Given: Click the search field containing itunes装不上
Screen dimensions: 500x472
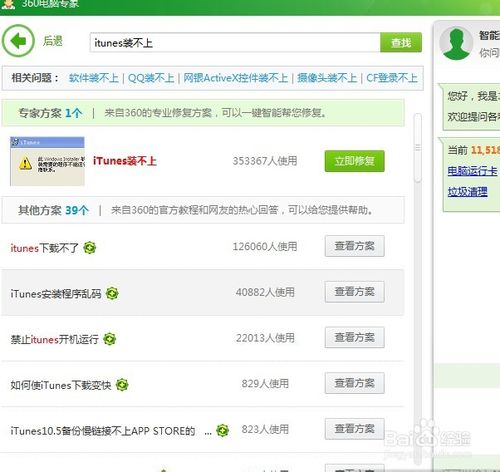Looking at the screenshot, I should point(235,42).
